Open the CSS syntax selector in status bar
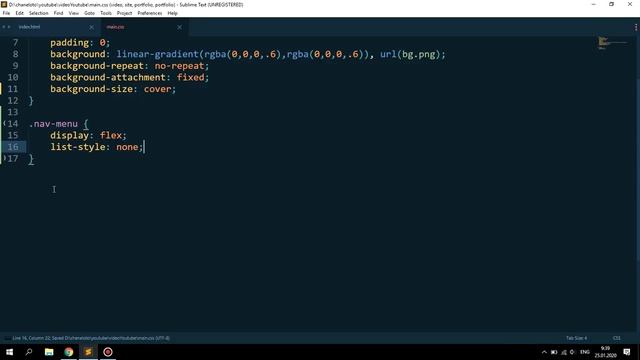 point(617,338)
